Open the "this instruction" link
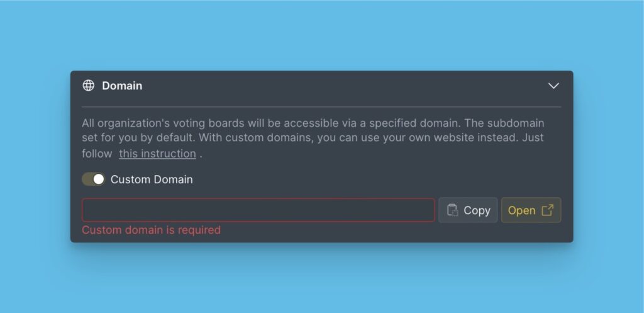 [157, 154]
